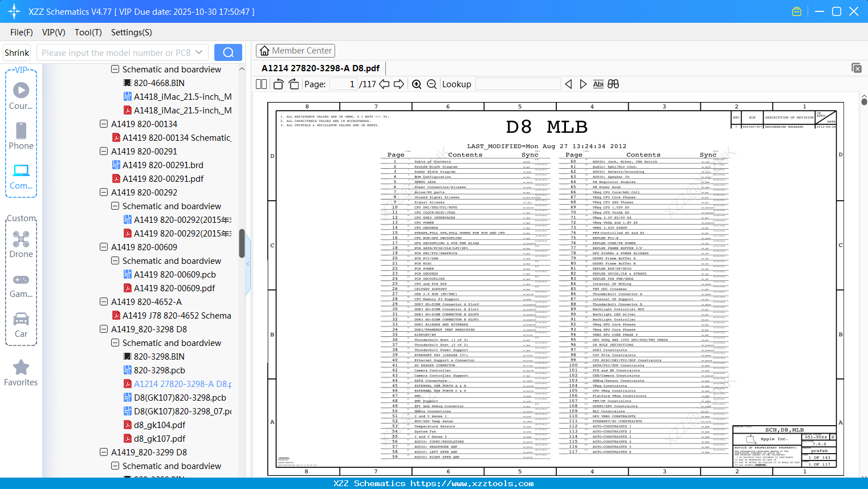Visit the www.xzztools.com link

tap(472, 484)
